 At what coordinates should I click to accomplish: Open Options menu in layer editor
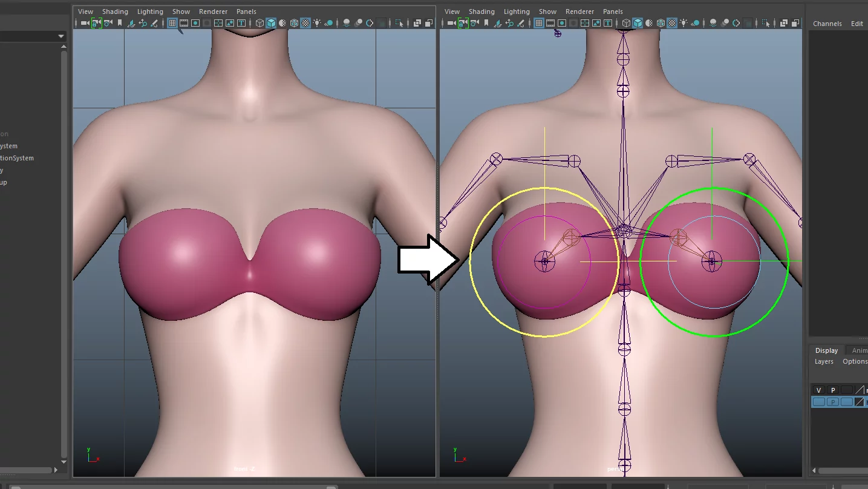855,361
